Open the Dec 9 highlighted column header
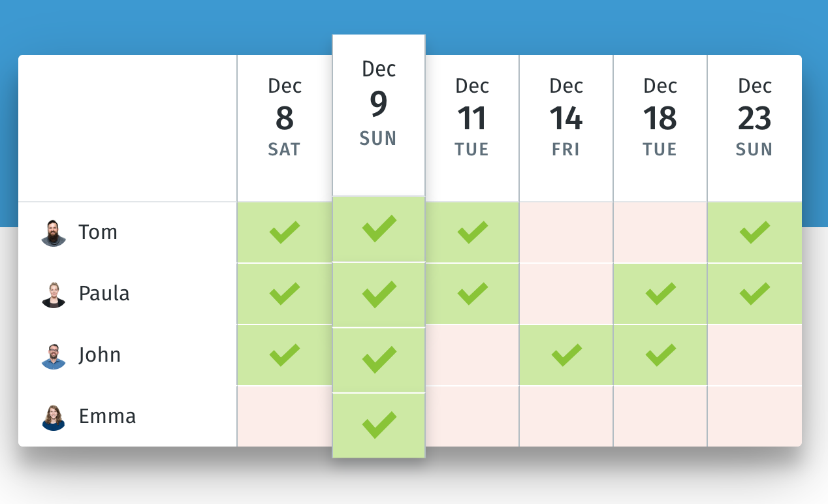The width and height of the screenshot is (828, 504). click(x=378, y=104)
